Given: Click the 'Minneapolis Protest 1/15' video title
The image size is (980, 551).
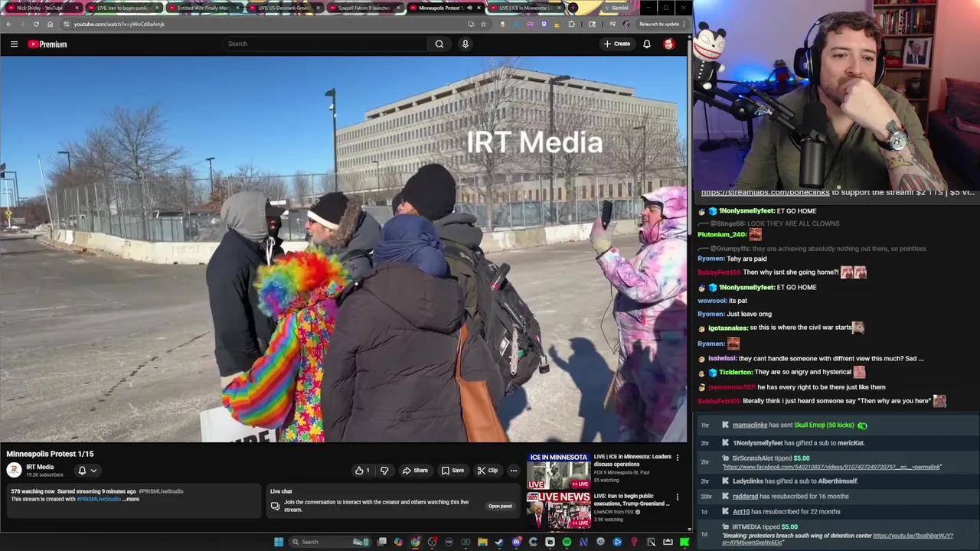Looking at the screenshot, I should point(50,454).
